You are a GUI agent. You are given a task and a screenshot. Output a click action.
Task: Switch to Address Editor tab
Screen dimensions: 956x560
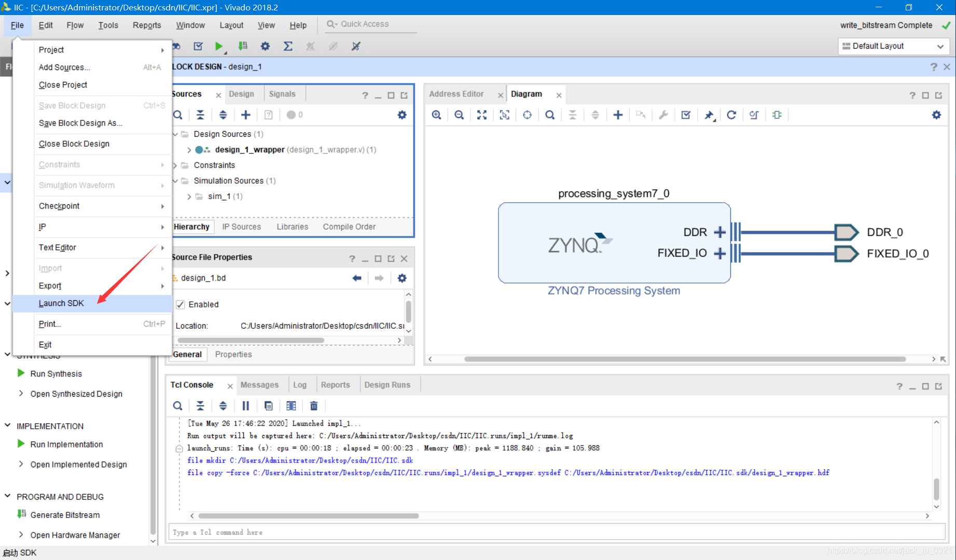456,94
